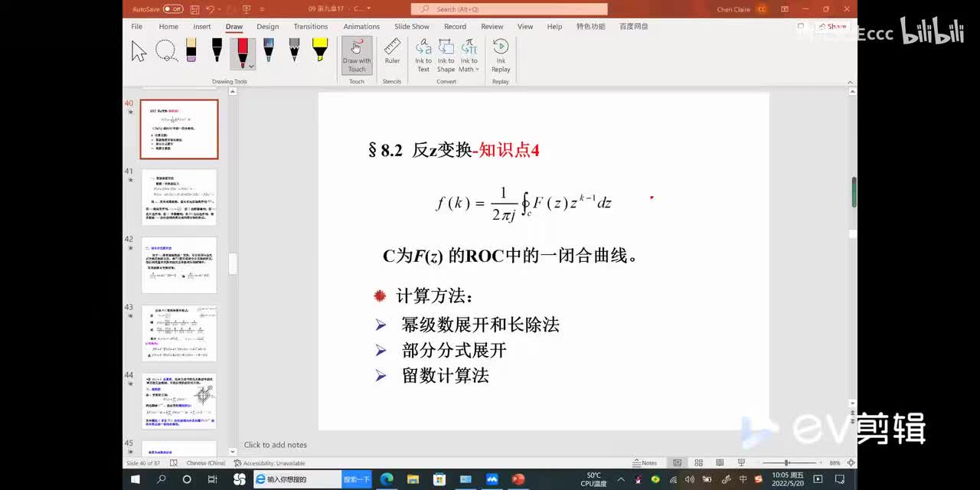The height and width of the screenshot is (490, 980).
Task: Select the yellow highlighter
Action: 320,51
